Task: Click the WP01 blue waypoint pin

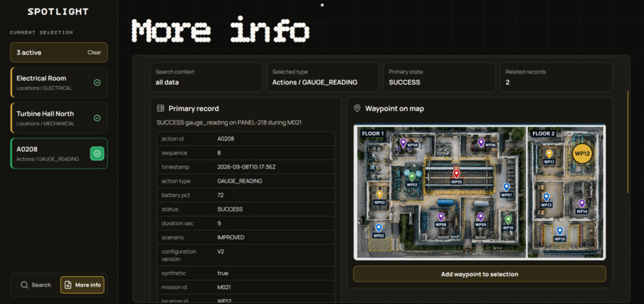Action: click(x=379, y=227)
